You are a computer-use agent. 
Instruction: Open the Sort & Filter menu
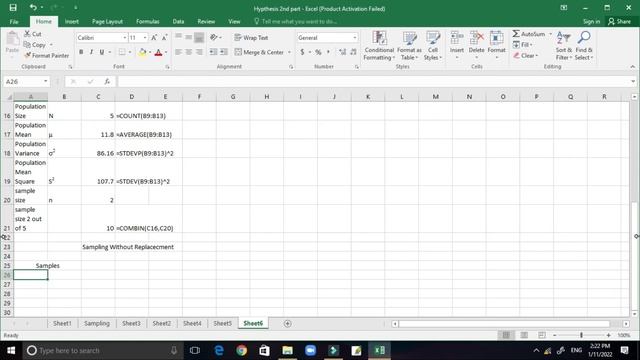click(x=563, y=46)
